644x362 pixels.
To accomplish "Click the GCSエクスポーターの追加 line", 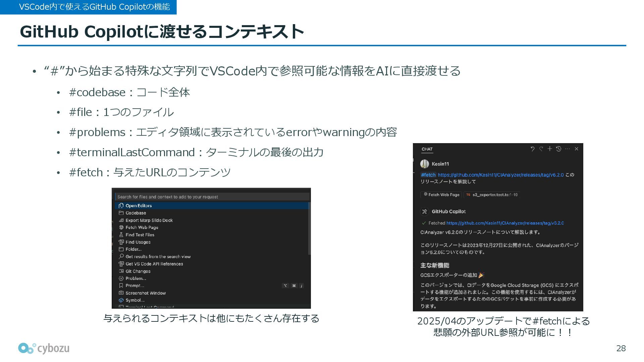I will [452, 275].
